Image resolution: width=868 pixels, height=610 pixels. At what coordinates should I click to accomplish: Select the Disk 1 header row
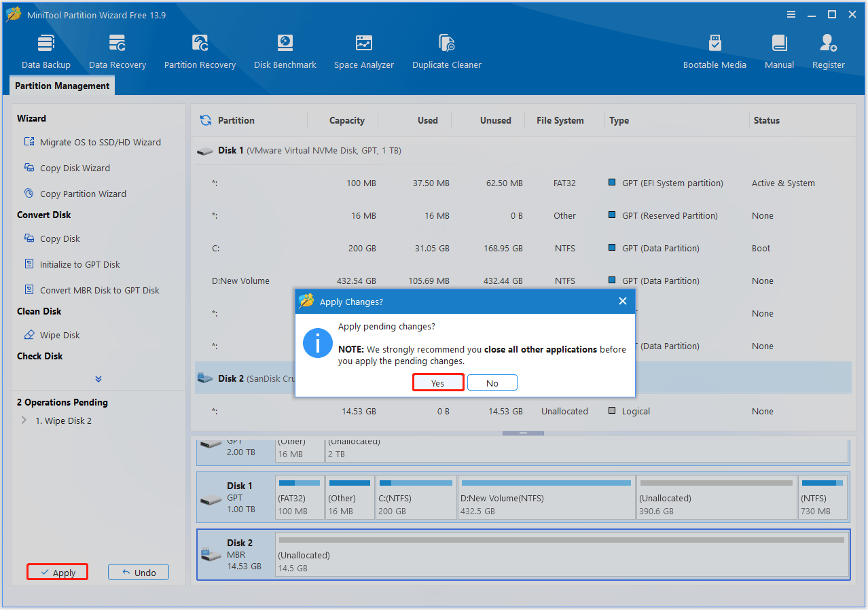[523, 150]
